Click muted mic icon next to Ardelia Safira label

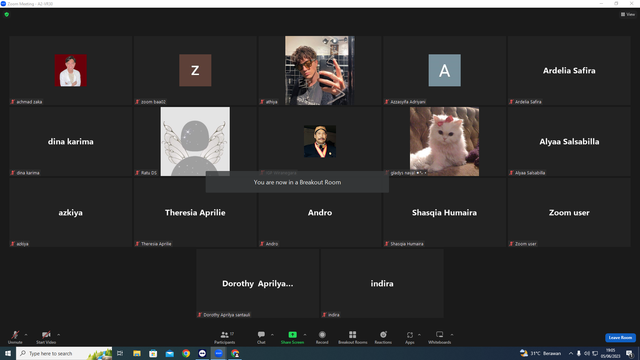(511, 102)
